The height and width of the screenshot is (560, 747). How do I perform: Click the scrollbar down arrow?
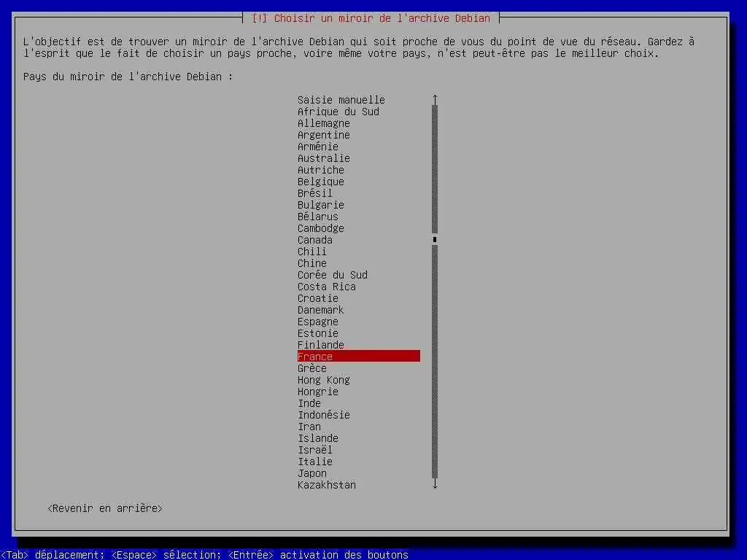[x=435, y=484]
